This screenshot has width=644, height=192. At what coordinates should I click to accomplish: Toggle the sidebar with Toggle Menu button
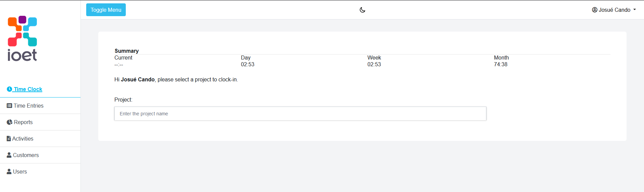[106, 10]
